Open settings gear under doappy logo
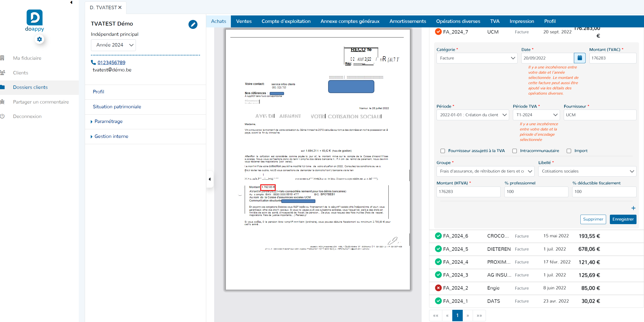Viewport: 644px width, 322px height. [x=39, y=39]
